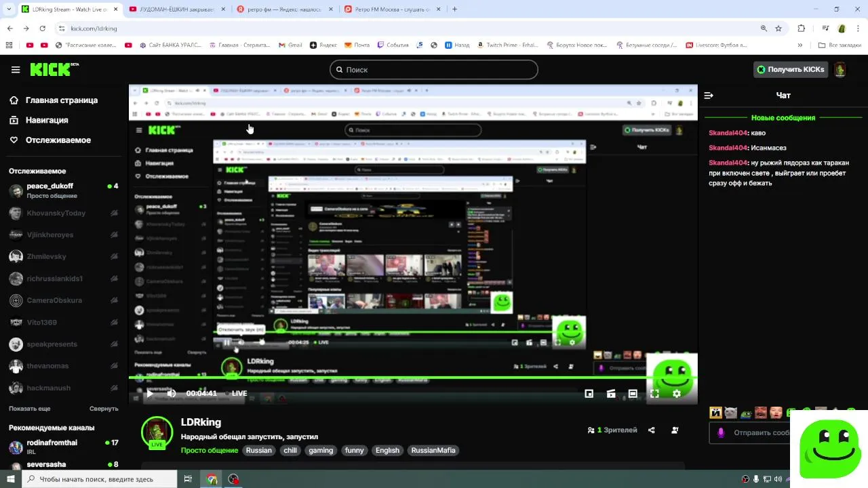Click the green KICK logo
The height and width of the screenshot is (488, 868).
point(54,69)
